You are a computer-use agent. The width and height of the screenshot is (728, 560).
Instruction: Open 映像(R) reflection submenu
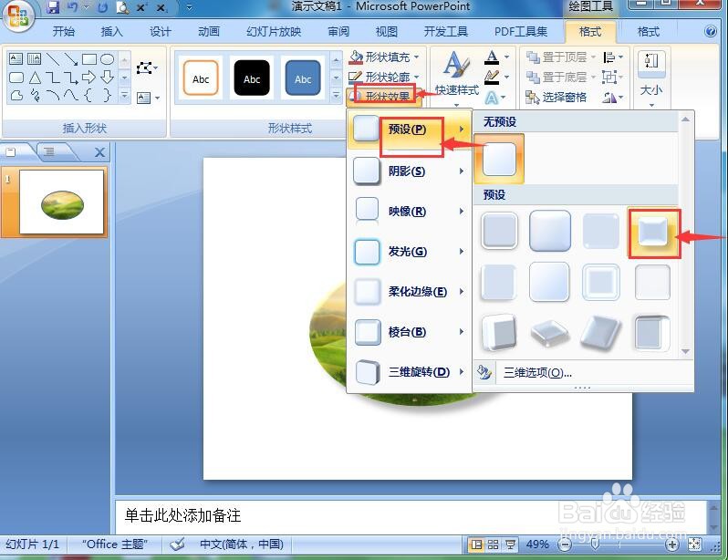coord(409,212)
